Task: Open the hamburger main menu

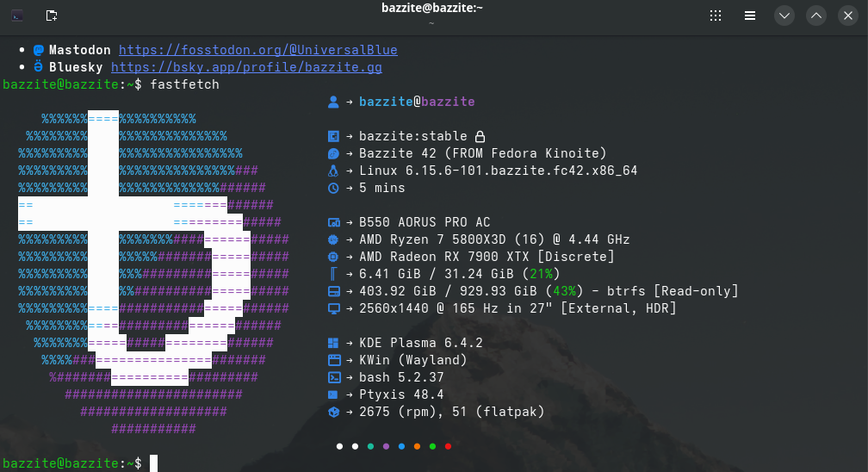Action: tap(749, 16)
